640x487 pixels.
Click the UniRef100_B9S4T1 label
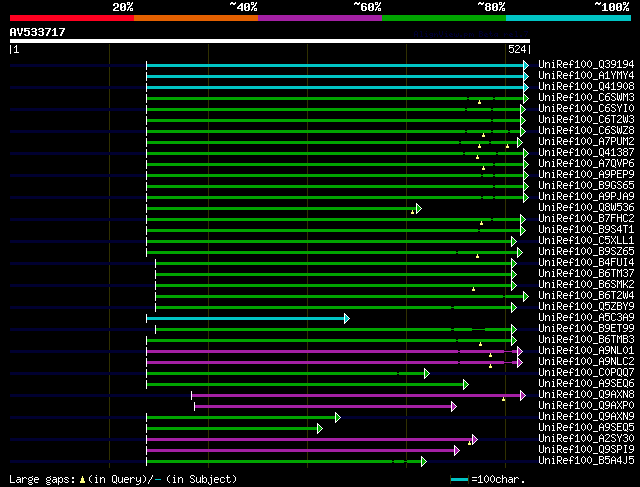pyautogui.click(x=586, y=230)
